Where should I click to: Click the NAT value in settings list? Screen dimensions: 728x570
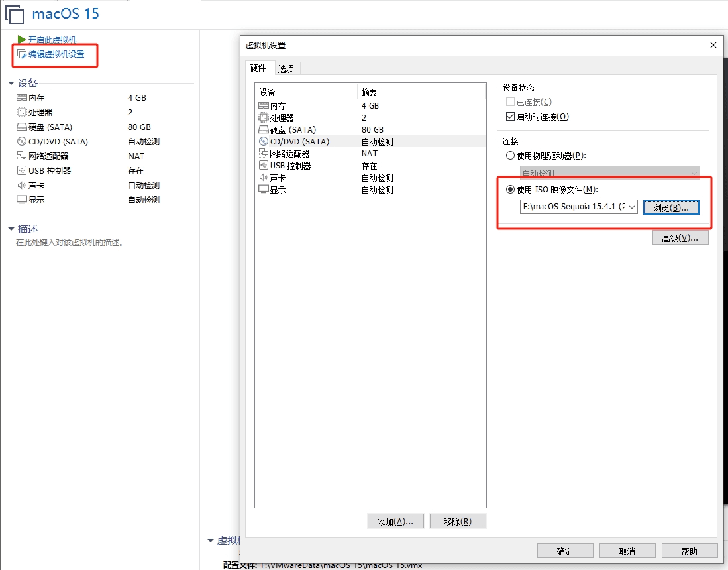(370, 153)
